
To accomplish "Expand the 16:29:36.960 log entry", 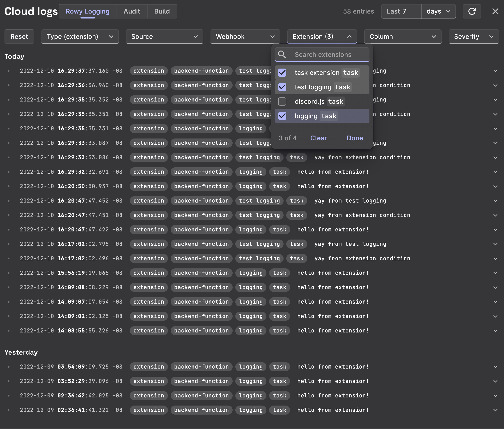I will point(495,85).
